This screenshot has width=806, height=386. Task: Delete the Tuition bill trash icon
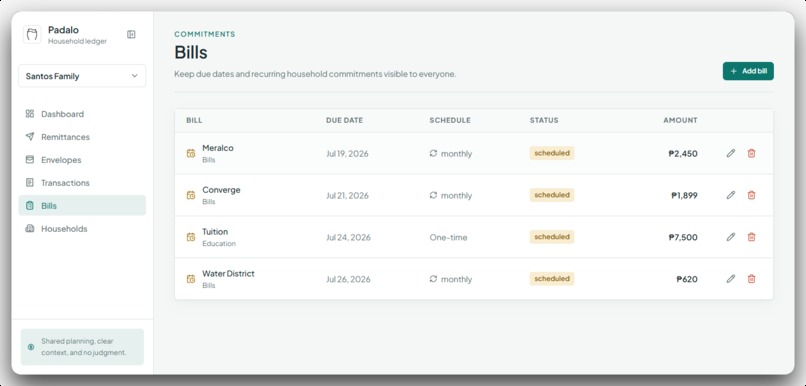[752, 237]
